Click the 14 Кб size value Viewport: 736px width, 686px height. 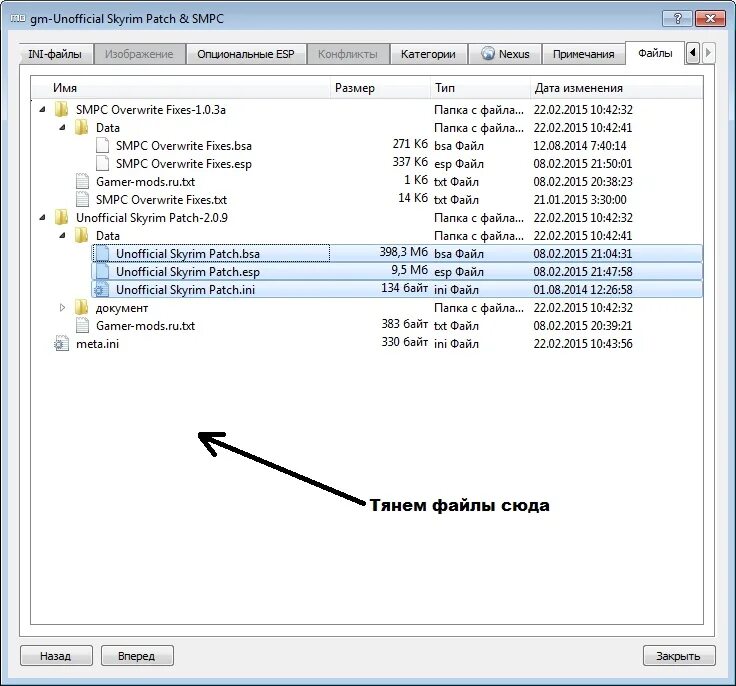[x=413, y=198]
